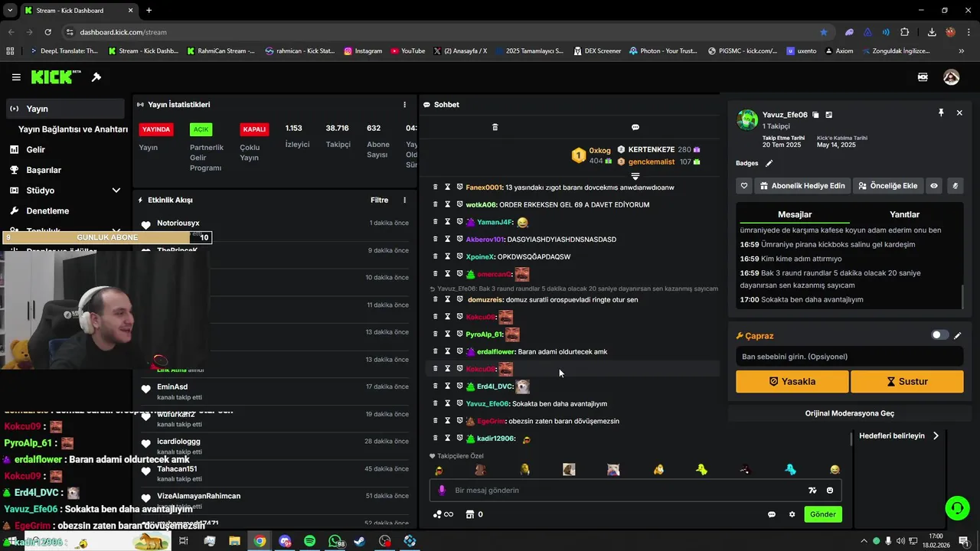The width and height of the screenshot is (980, 551).
Task: Collapse the gift leaderboard arrow
Action: 635,176
